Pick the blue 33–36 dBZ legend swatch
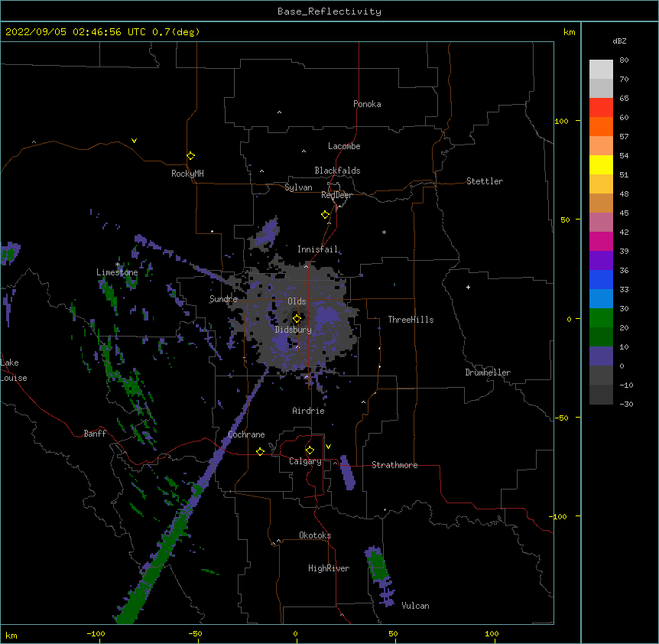Image resolution: width=659 pixels, height=644 pixels. click(601, 279)
